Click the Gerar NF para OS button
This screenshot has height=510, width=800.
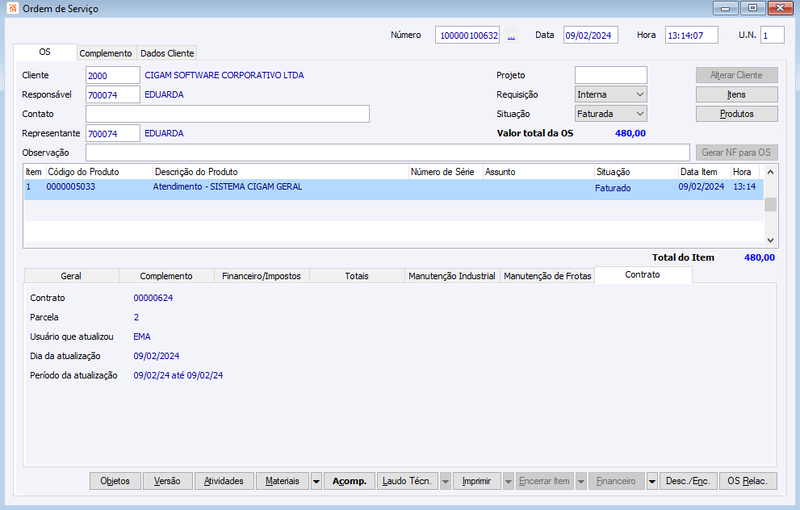737,152
